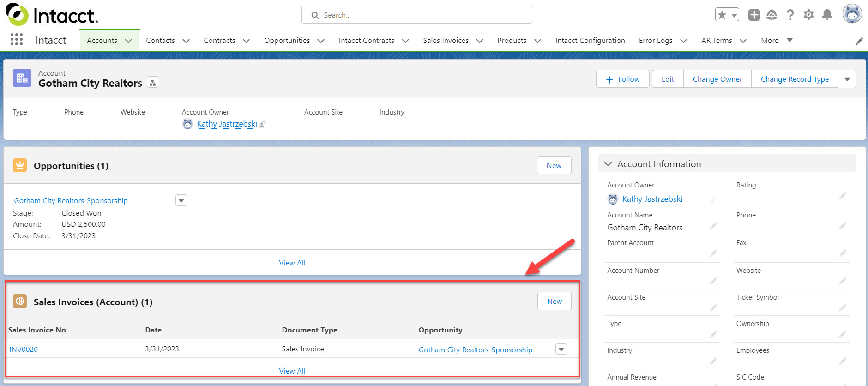
Task: Open the Setup gear icon
Action: coord(808,15)
